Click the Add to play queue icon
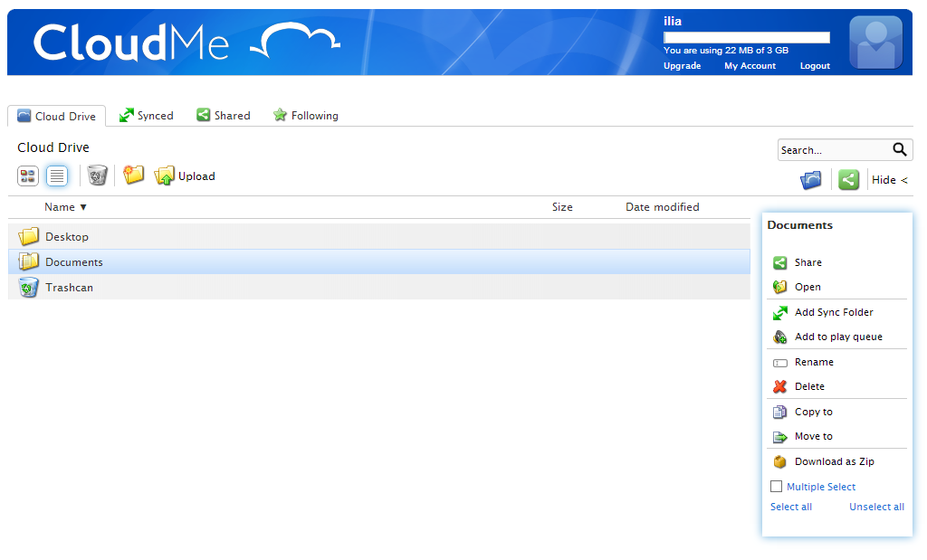 779,337
